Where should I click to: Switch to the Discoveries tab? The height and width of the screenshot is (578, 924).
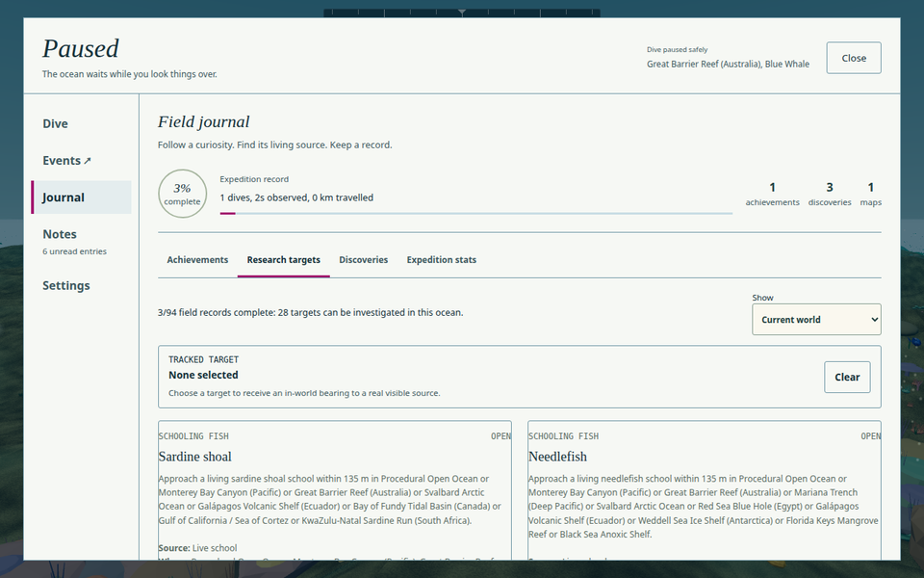(363, 259)
